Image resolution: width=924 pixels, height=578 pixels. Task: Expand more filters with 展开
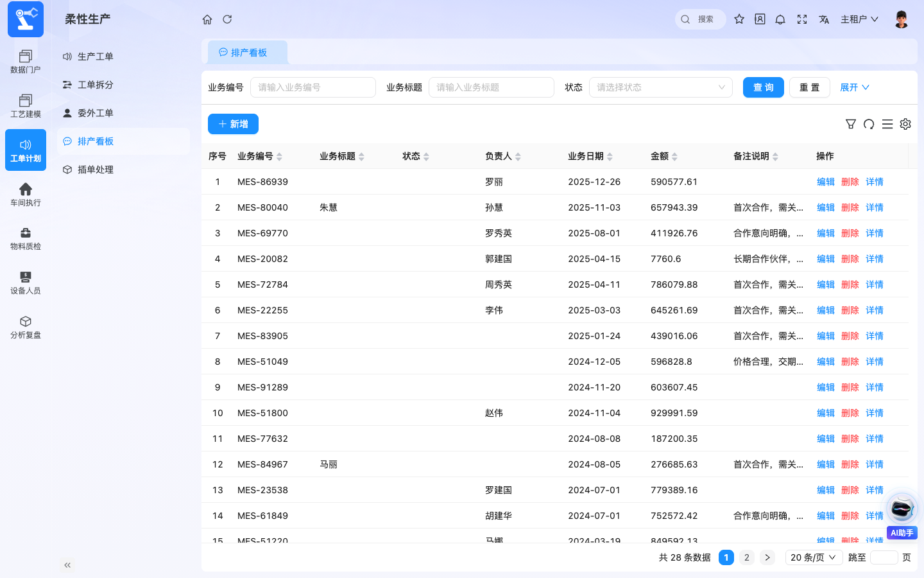(855, 87)
